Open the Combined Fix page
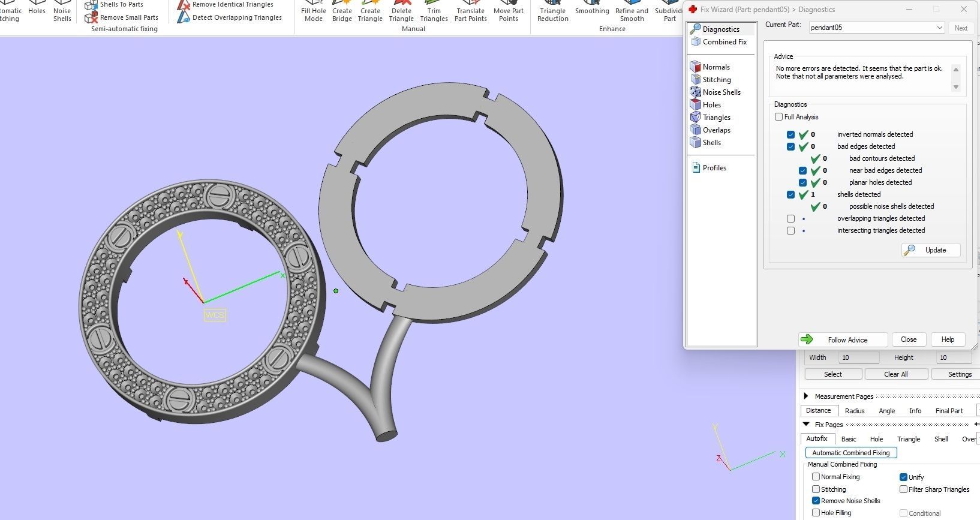This screenshot has width=980, height=520. click(720, 42)
